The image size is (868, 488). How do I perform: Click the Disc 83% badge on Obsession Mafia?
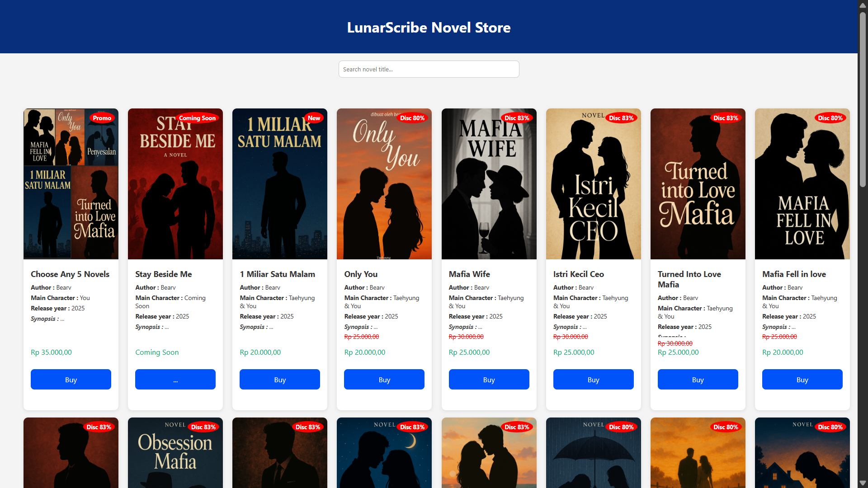(x=203, y=427)
